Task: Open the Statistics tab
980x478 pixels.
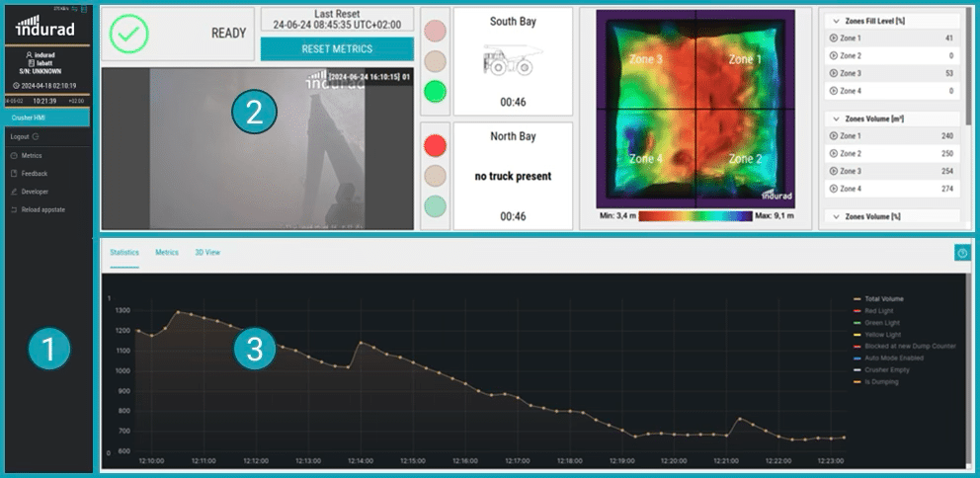Action: point(124,253)
